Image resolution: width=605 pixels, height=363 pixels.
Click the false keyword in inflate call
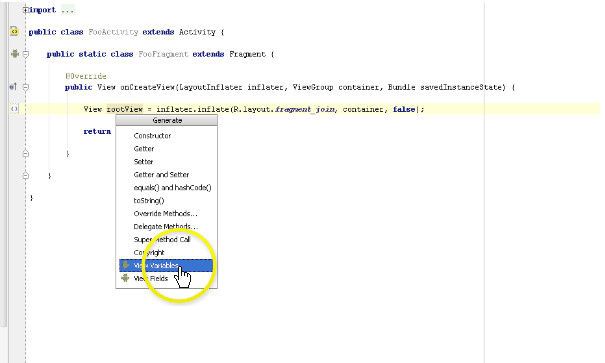[x=404, y=109]
